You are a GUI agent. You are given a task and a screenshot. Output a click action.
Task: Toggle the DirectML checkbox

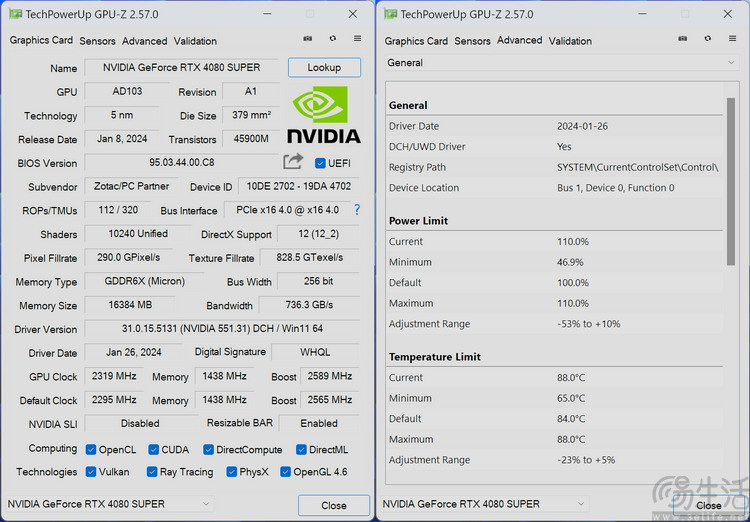(x=301, y=450)
